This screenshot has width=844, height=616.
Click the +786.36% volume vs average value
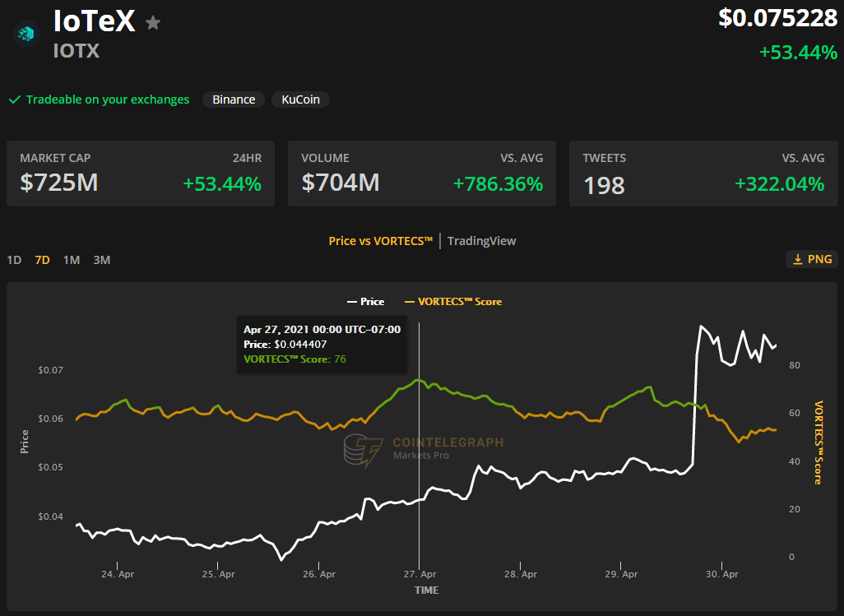498,184
